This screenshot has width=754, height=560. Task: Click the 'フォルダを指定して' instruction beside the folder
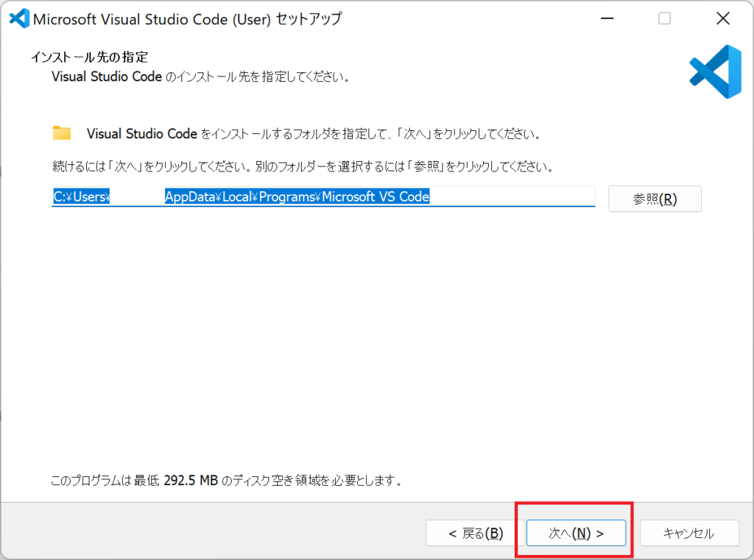[314, 134]
